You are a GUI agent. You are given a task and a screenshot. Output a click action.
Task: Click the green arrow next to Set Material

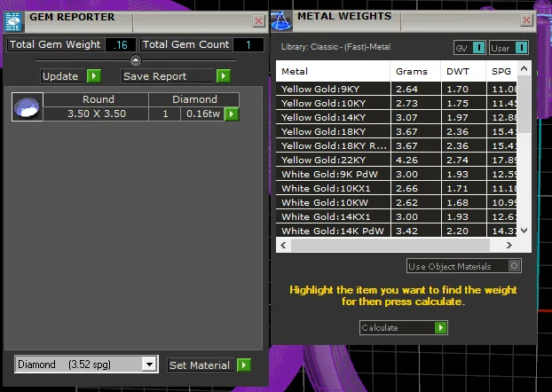(x=244, y=365)
